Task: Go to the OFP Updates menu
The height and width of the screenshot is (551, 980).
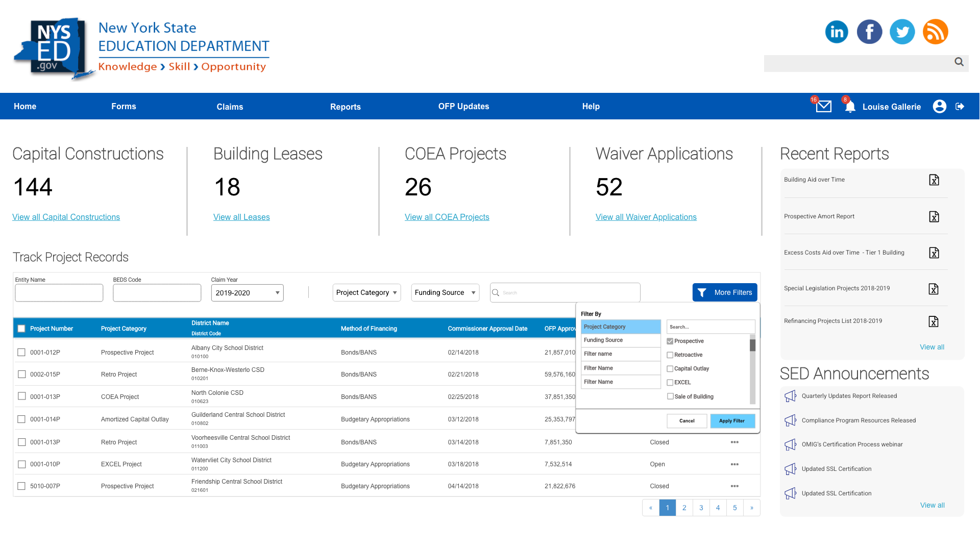Action: click(x=463, y=106)
